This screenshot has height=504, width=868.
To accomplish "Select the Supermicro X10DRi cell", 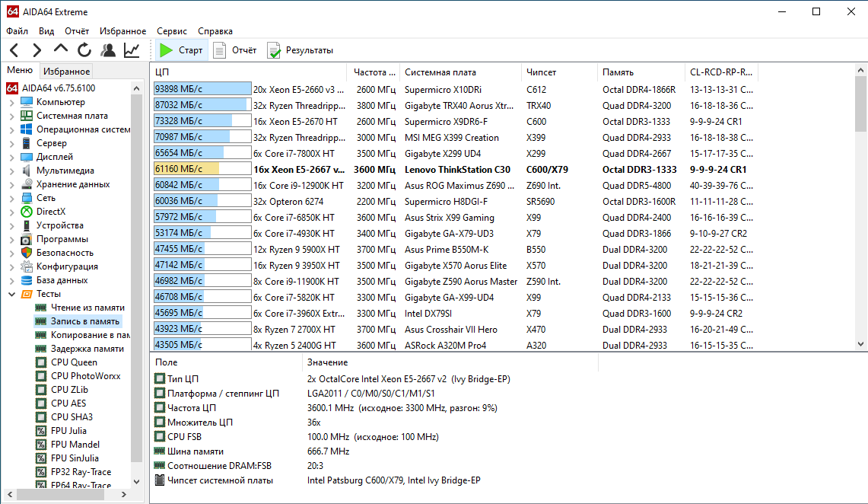I will click(443, 90).
